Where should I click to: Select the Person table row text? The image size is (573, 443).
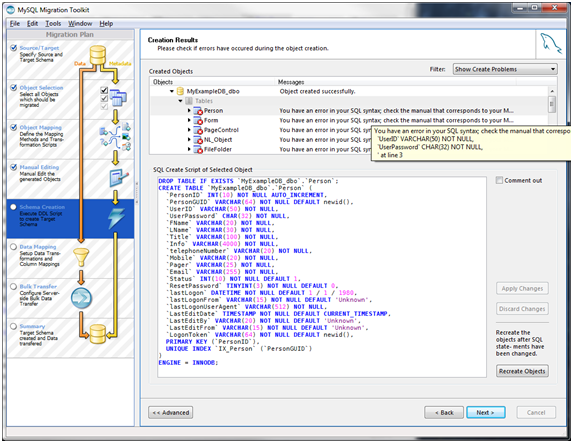pyautogui.click(x=213, y=110)
